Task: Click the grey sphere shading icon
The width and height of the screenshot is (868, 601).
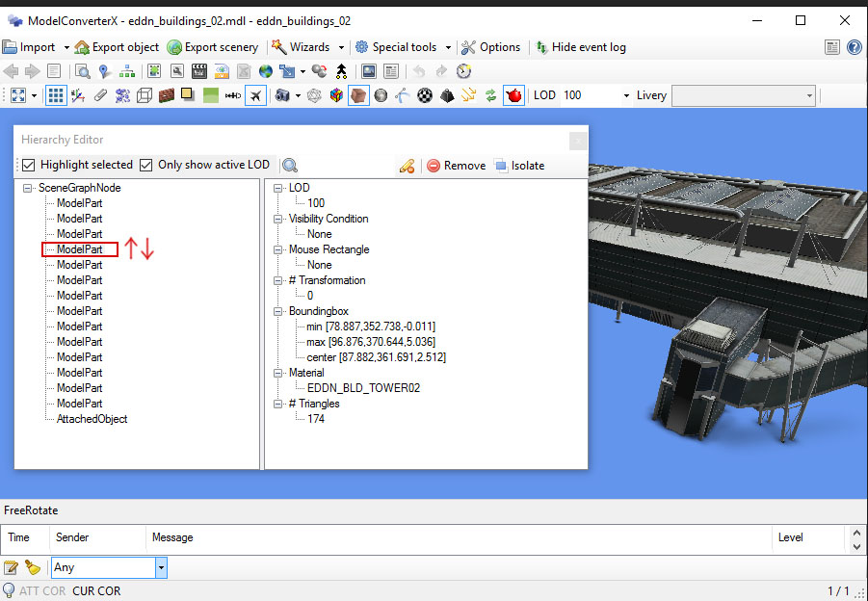Action: [381, 95]
